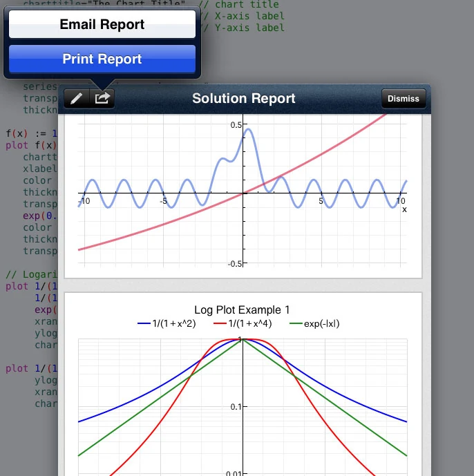
Task: Tap the -0.5 y-axis label
Action: pos(235,263)
